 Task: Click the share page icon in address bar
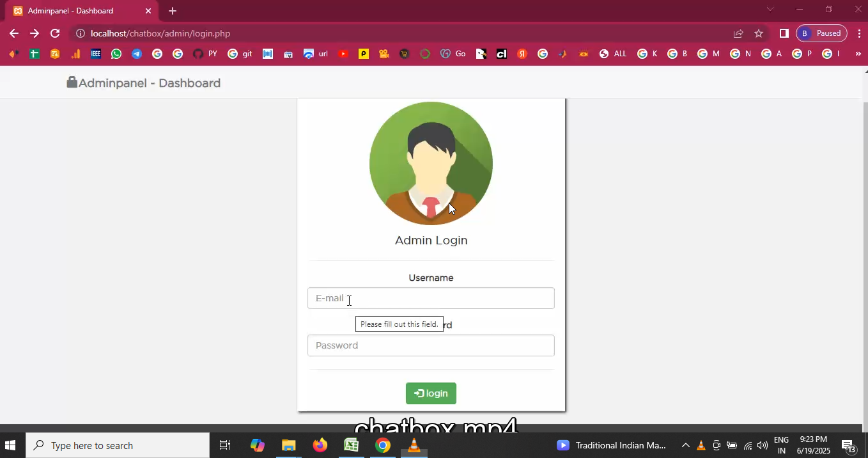tap(738, 33)
